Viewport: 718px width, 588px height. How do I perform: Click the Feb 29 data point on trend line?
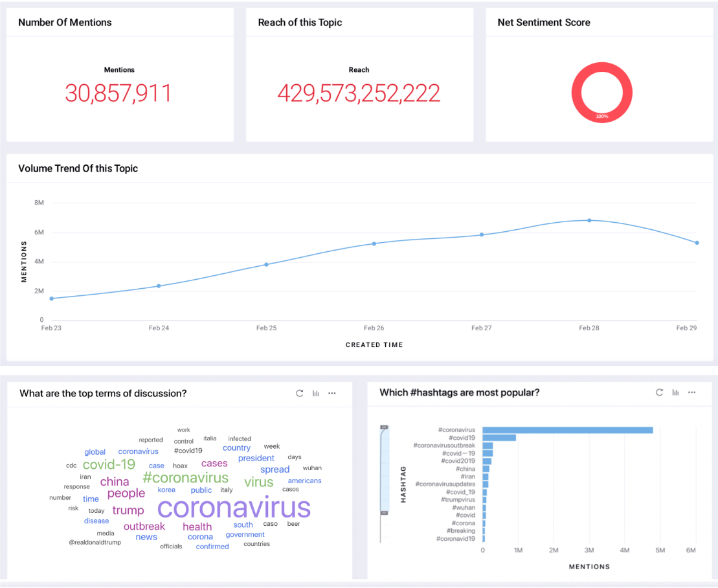[x=697, y=243]
